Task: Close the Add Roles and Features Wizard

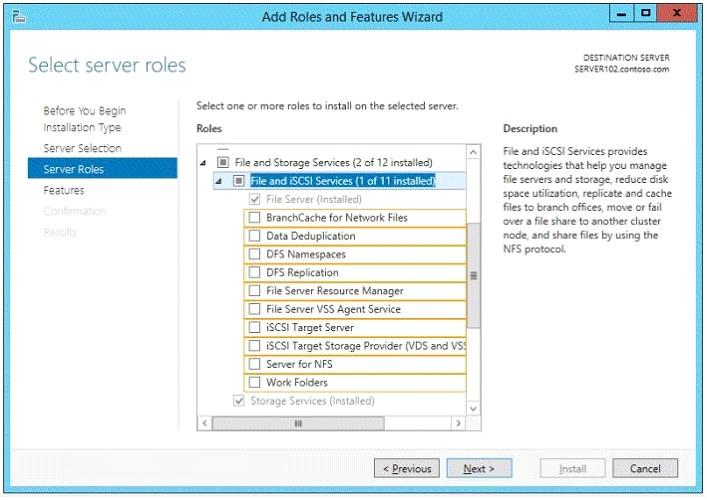Action: (676, 14)
